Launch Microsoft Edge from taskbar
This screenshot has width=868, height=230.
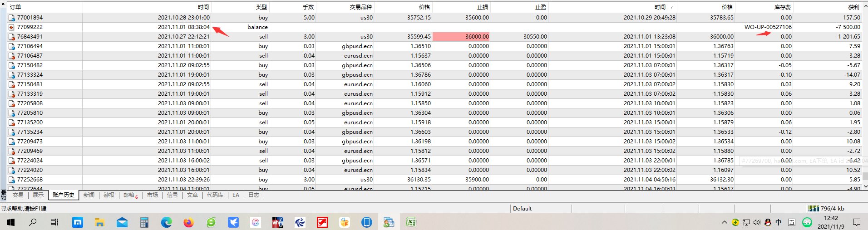pyautogui.click(x=166, y=222)
